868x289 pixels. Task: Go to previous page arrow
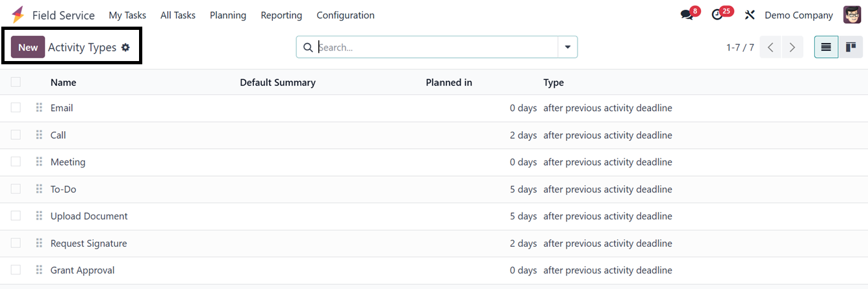pos(770,47)
